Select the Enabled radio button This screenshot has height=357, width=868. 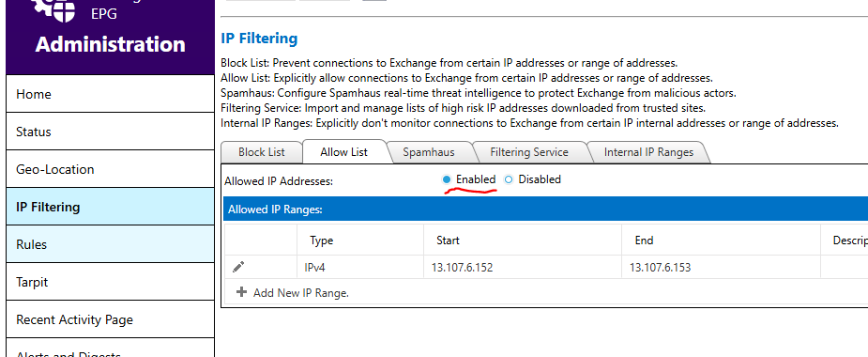click(x=447, y=179)
